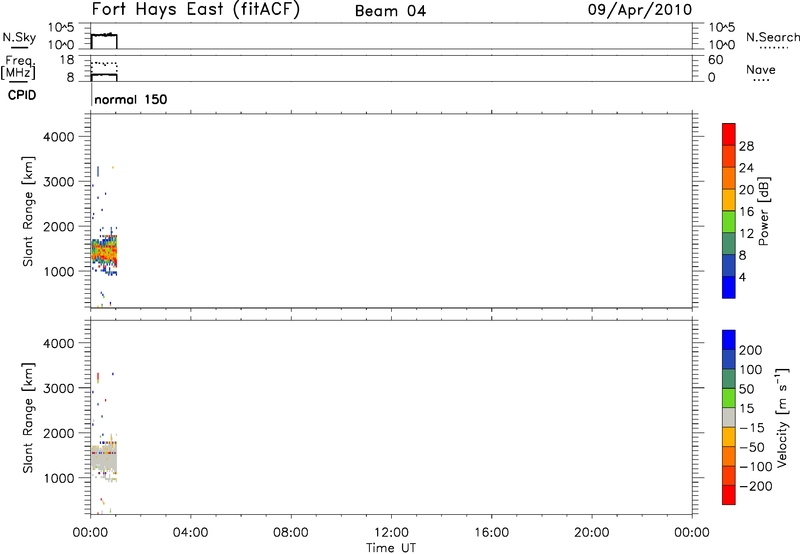Screen dimensions: 800x554
Task: Click the 'Nave' legend label
Action: coord(761,69)
